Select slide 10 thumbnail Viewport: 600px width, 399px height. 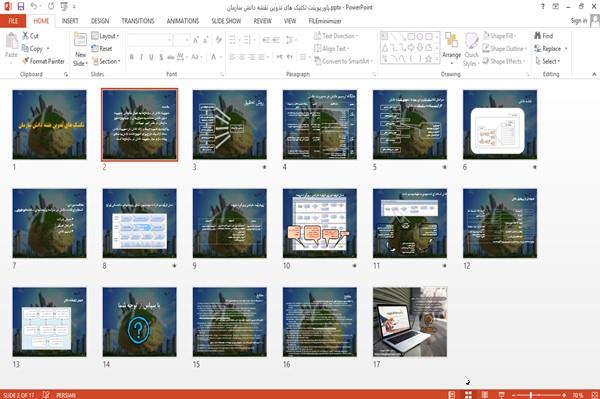pyautogui.click(x=320, y=223)
